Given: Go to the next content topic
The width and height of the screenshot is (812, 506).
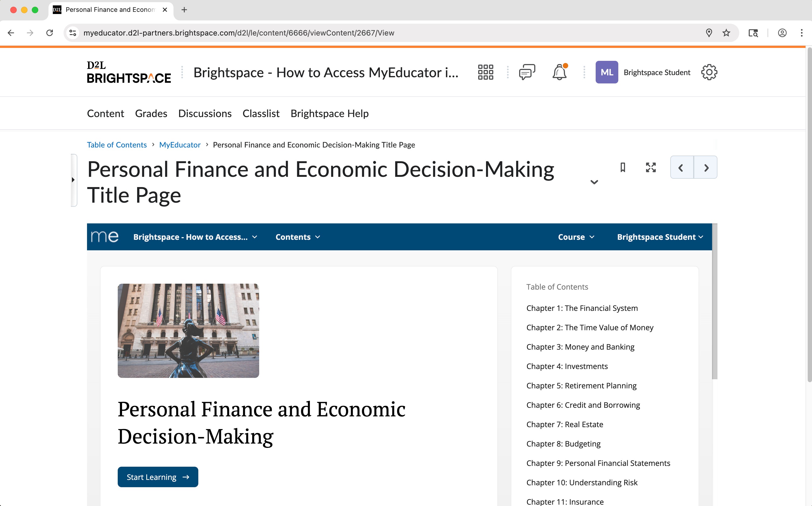Looking at the screenshot, I should click(x=706, y=167).
